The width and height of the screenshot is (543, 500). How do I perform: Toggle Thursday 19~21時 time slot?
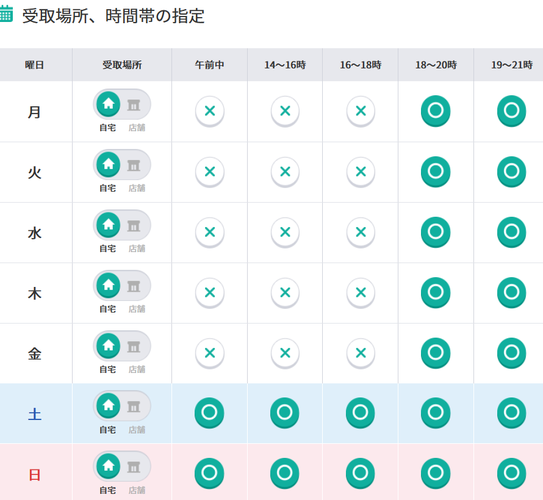point(511,293)
